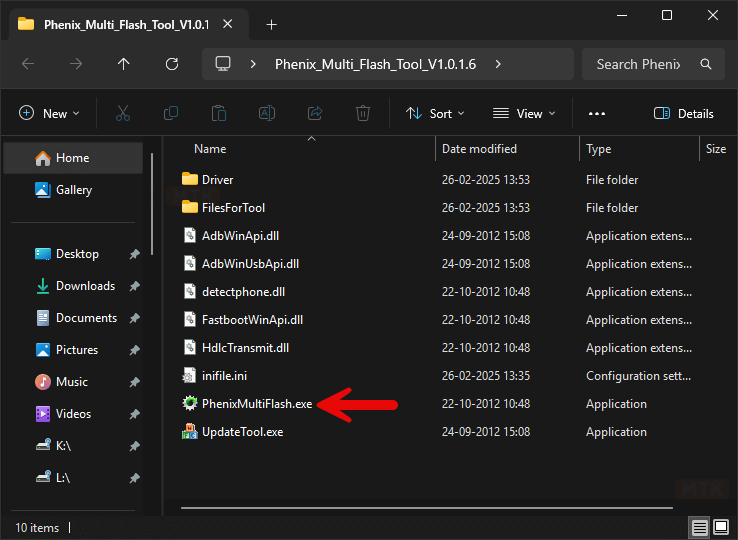Click the Date modified column header
Screen dimensions: 738x540
click(x=480, y=149)
